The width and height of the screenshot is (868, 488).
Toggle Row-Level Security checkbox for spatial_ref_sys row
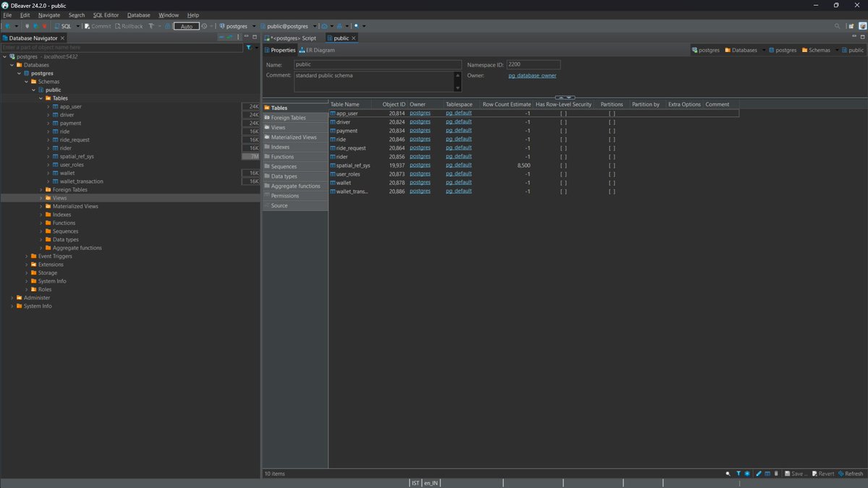pyautogui.click(x=563, y=166)
